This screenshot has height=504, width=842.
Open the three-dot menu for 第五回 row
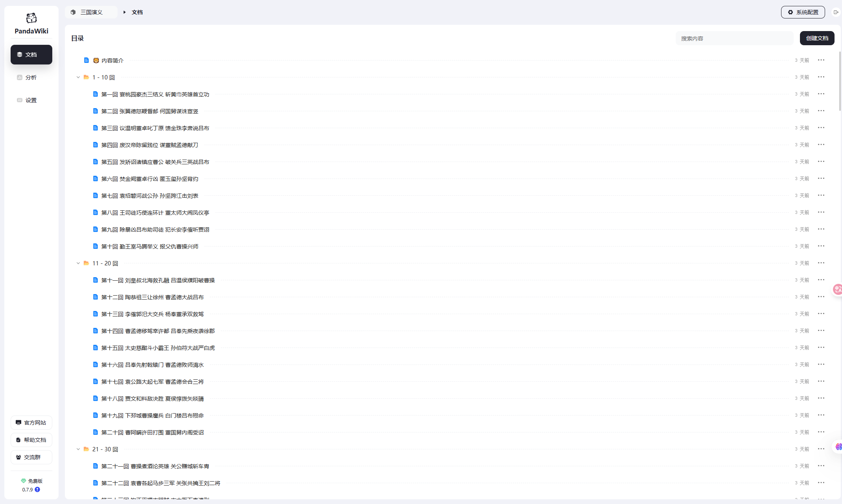click(821, 162)
